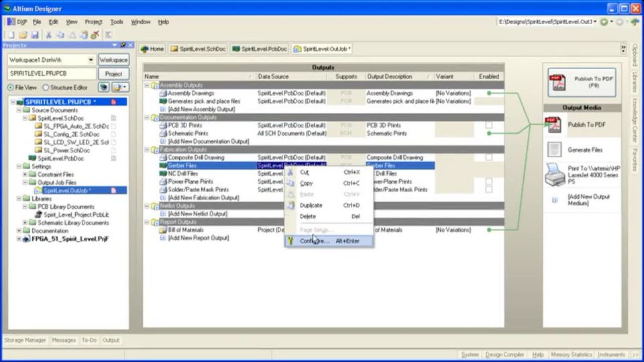This screenshot has height=362, width=644.
Task: Select the File View radio button
Action: click(11, 87)
